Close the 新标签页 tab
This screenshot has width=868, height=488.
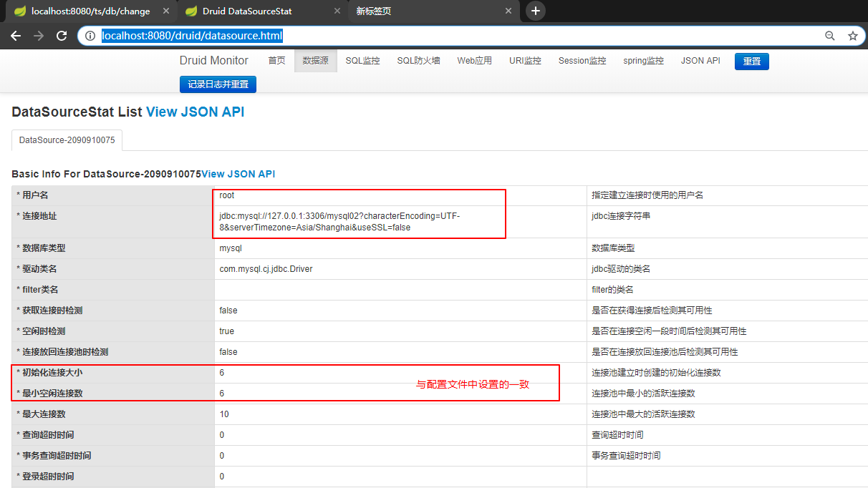(x=508, y=11)
